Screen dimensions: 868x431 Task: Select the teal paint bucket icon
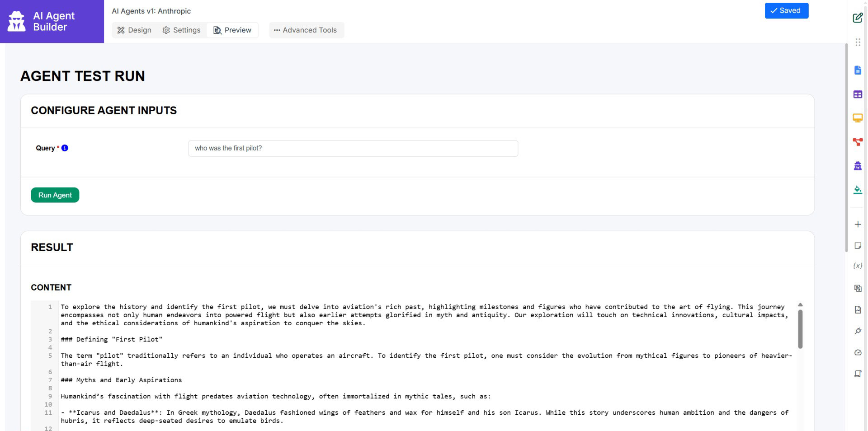[858, 190]
